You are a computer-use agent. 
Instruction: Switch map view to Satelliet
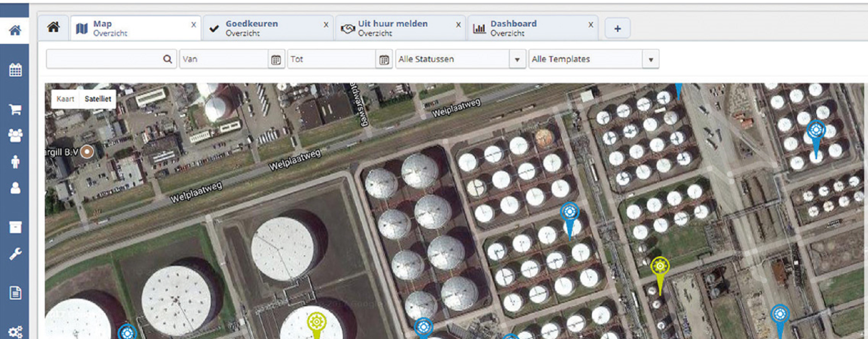click(98, 99)
